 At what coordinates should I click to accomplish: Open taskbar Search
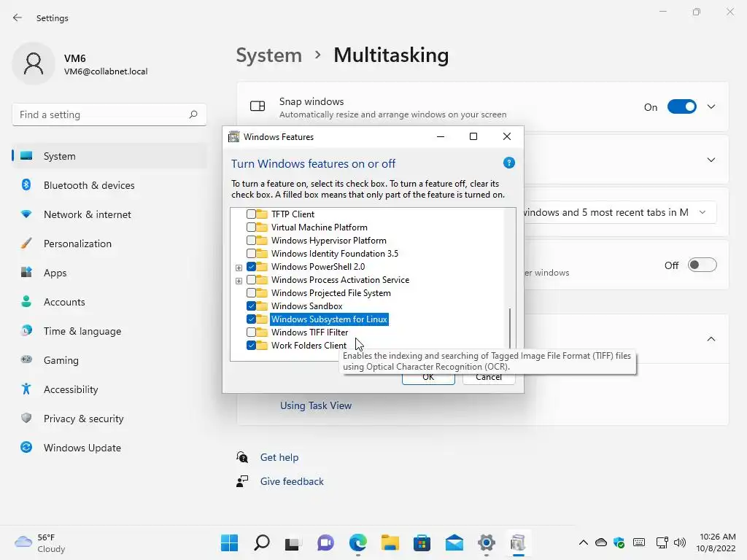pos(262,542)
